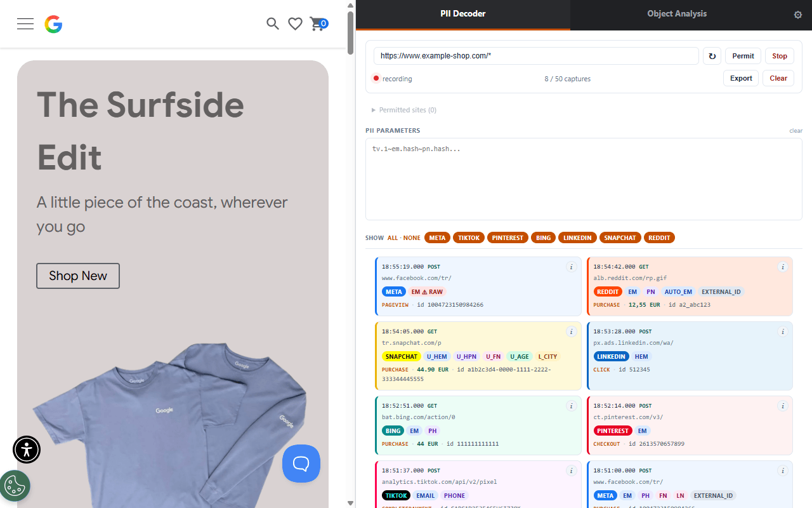Click the clear link above PII parameters
Image resolution: width=812 pixels, height=508 pixels.
[796, 131]
